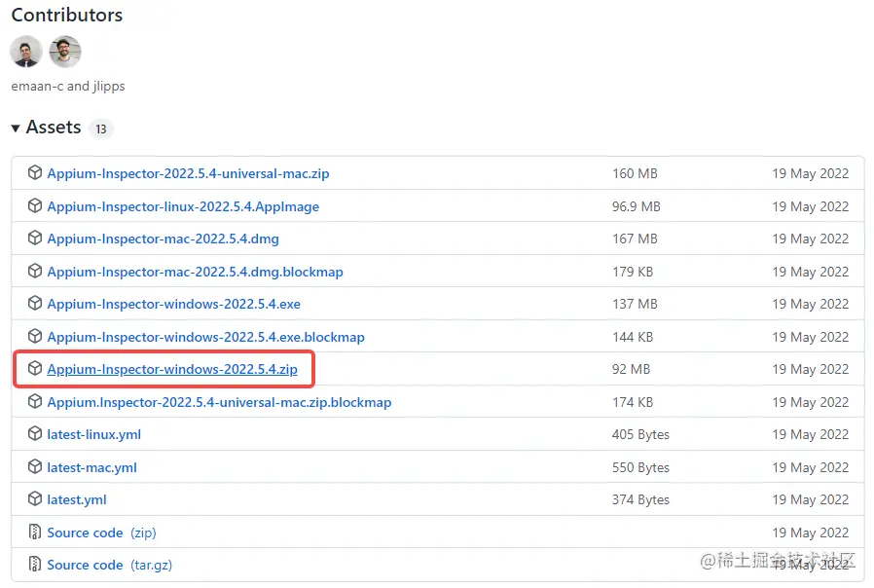The height and width of the screenshot is (588, 874).
Task: Click the 96.9 MB size value
Action: point(636,206)
